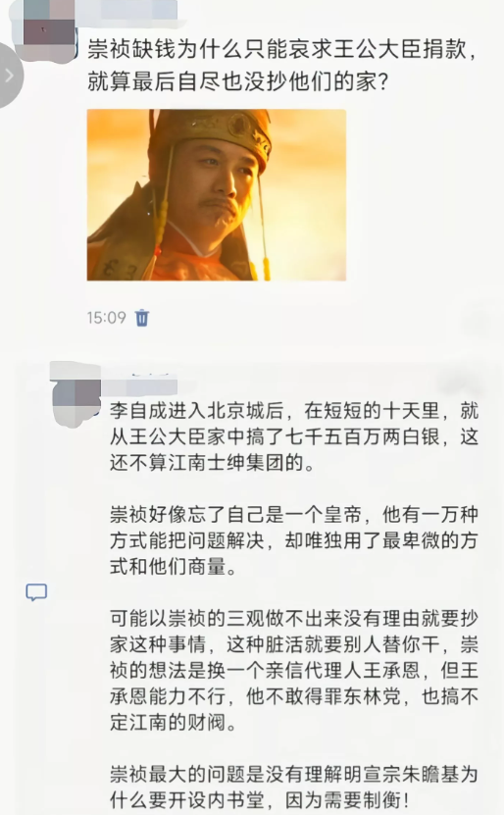Select the question title about 崇祯缺钱

(x=281, y=65)
